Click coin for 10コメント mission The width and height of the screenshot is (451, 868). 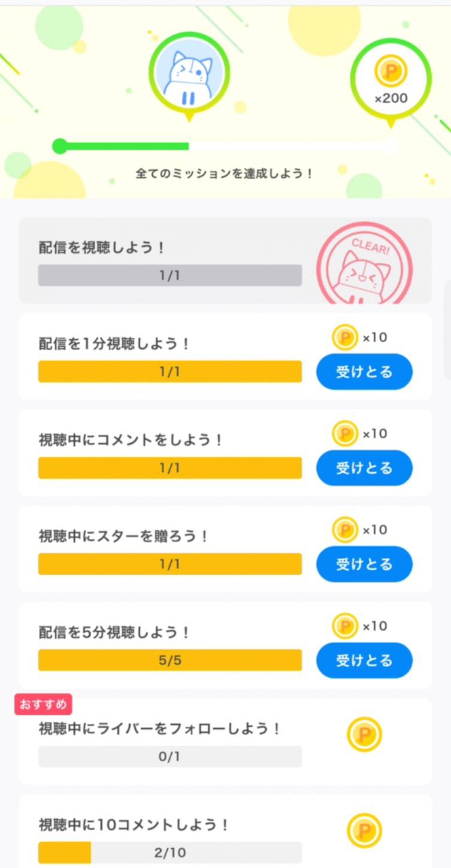(x=364, y=830)
